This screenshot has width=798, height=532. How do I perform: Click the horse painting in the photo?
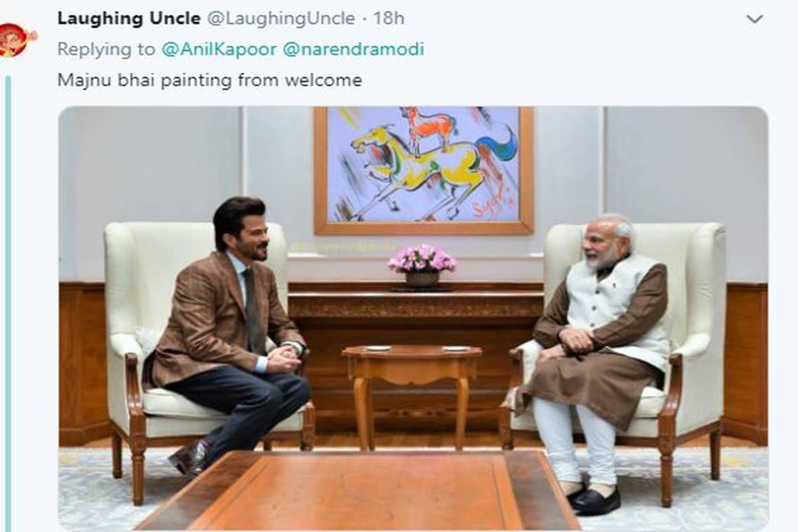(423, 170)
